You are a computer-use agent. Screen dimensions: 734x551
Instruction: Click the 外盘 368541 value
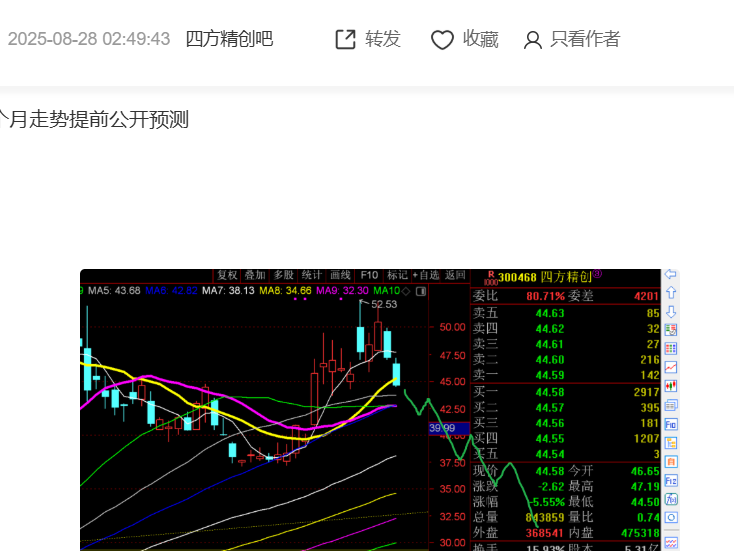(x=544, y=533)
